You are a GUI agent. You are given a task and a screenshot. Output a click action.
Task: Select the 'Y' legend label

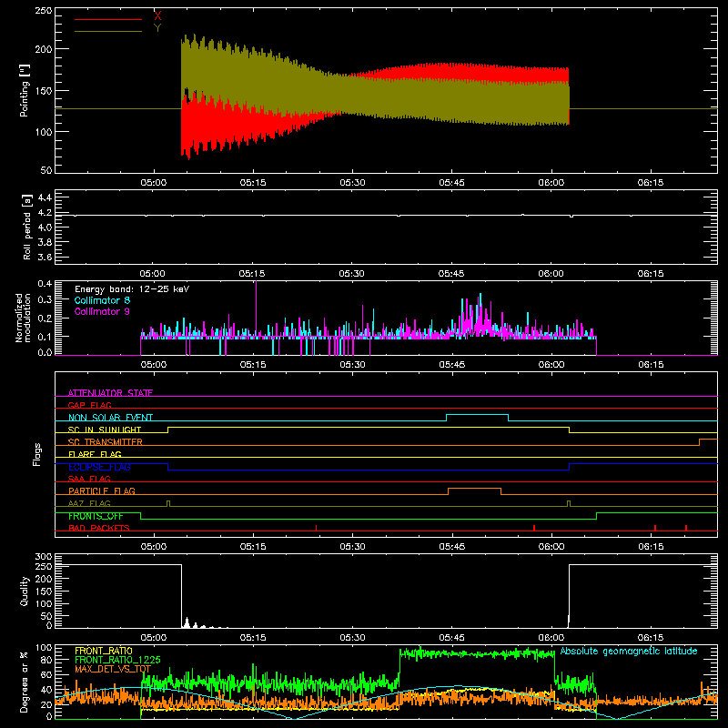click(157, 28)
